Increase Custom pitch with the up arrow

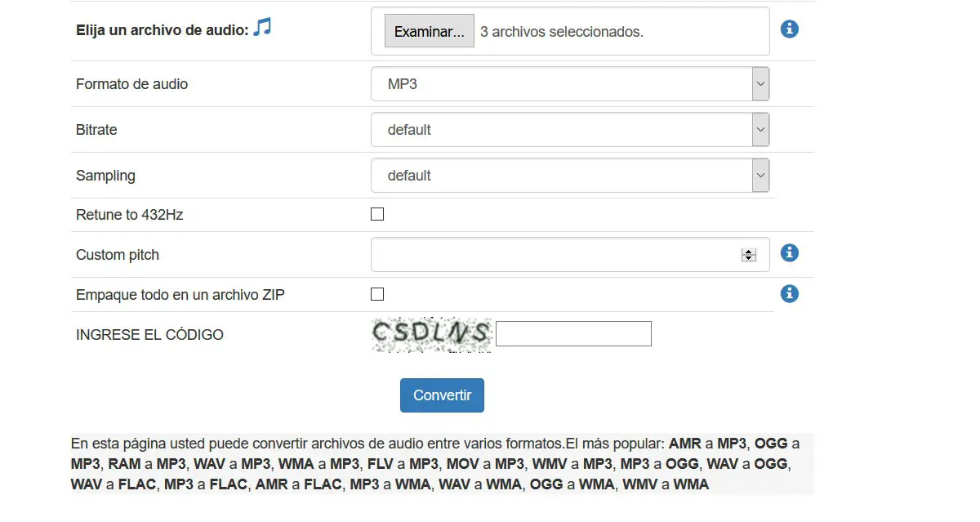pyautogui.click(x=748, y=252)
